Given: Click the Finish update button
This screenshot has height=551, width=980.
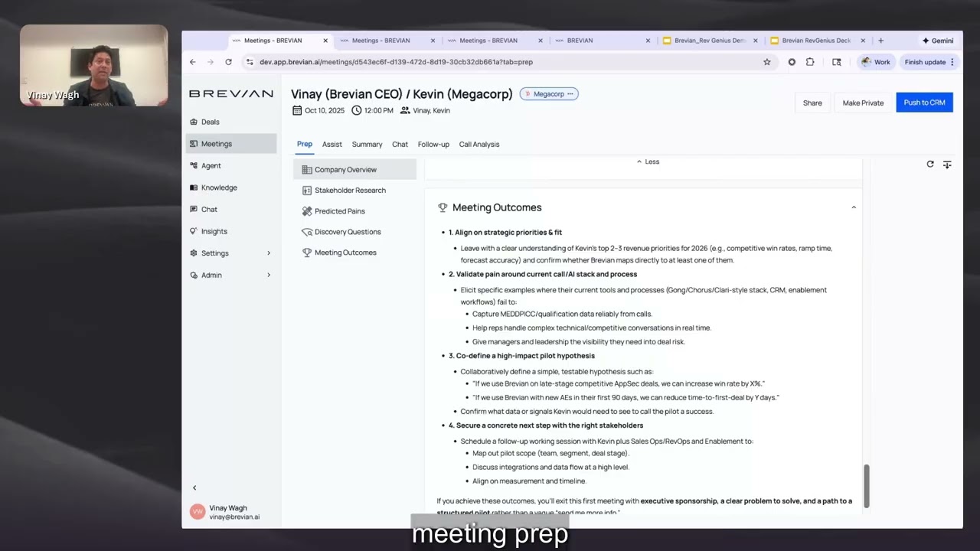Looking at the screenshot, I should click(x=929, y=62).
